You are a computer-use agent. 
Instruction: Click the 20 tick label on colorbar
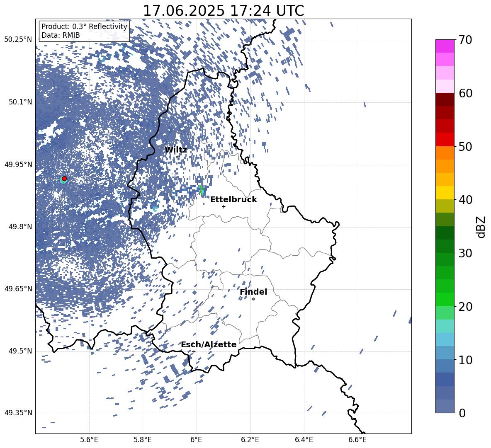coord(465,307)
